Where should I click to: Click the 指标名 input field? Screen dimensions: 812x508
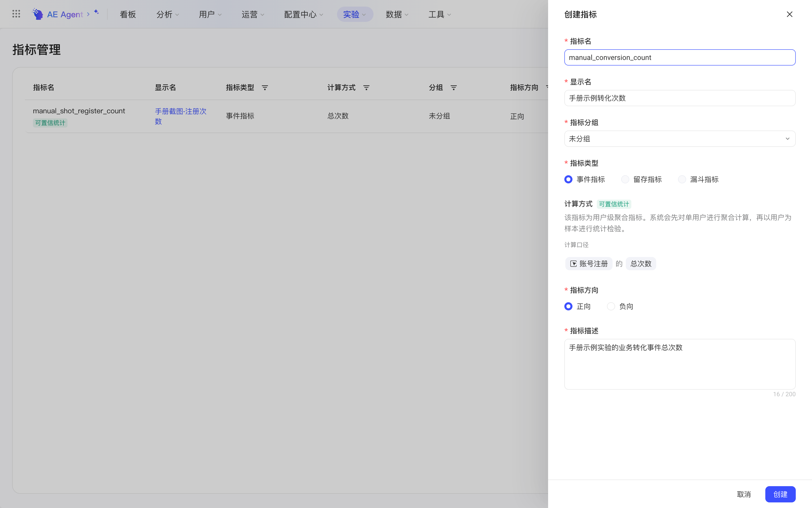tap(680, 57)
